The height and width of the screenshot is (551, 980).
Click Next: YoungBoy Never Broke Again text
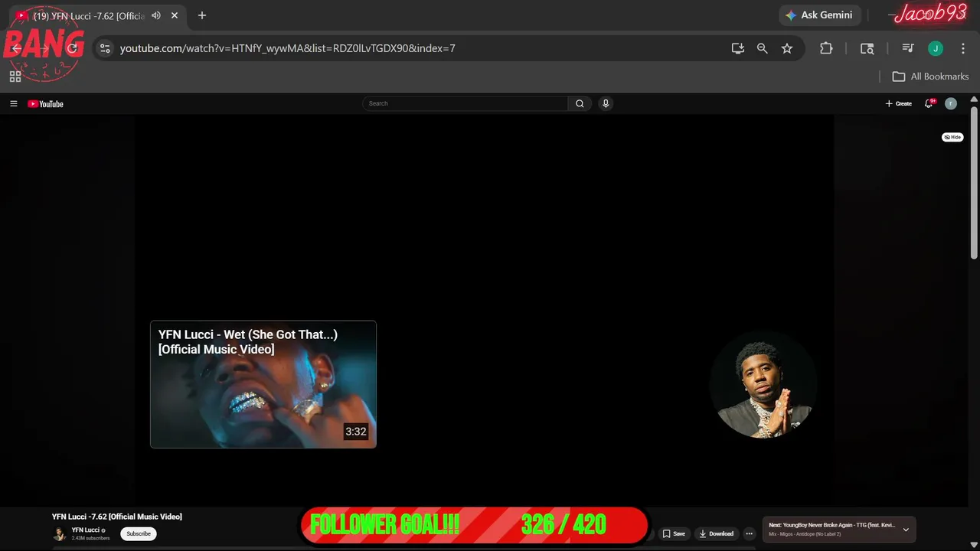click(831, 525)
